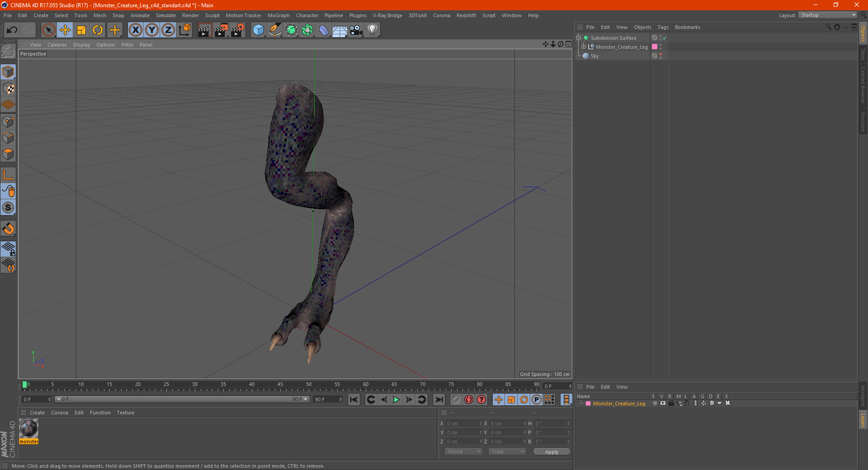868x470 pixels.
Task: Go to end of animation
Action: click(x=439, y=399)
